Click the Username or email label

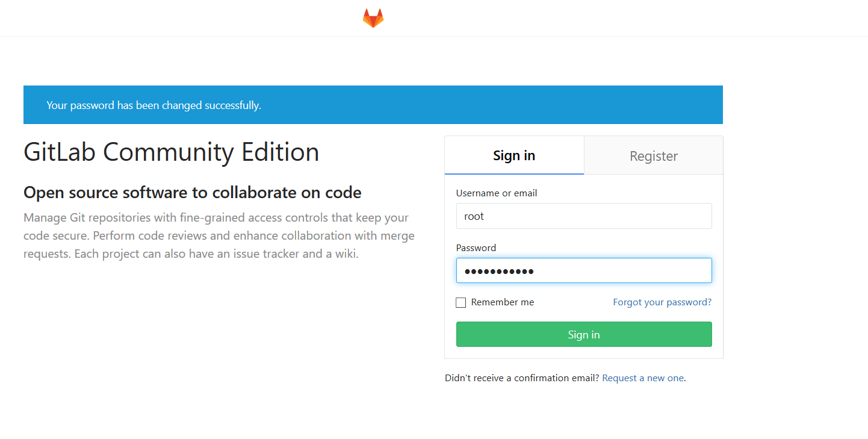click(497, 193)
